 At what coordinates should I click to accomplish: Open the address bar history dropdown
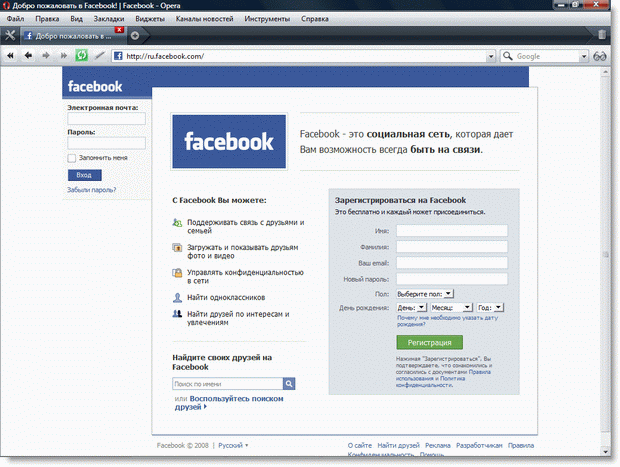tap(491, 56)
